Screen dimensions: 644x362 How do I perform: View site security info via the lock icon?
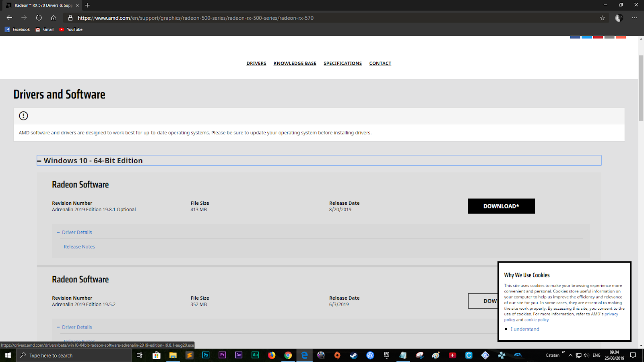pos(70,18)
